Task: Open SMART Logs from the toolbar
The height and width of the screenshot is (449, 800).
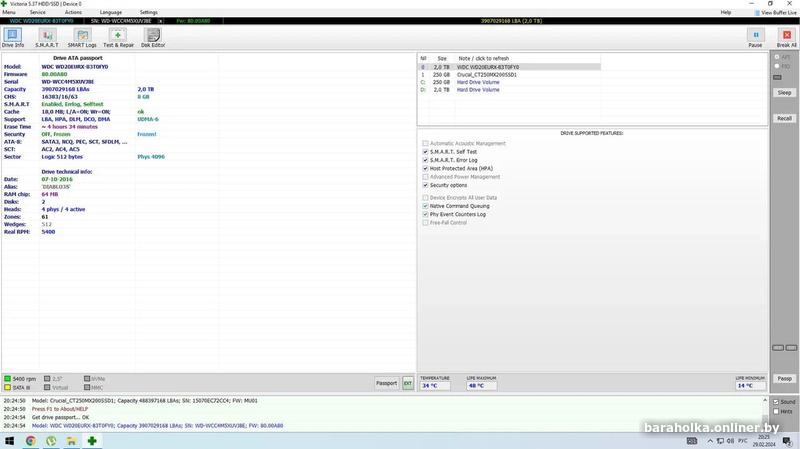Action: 82,38
